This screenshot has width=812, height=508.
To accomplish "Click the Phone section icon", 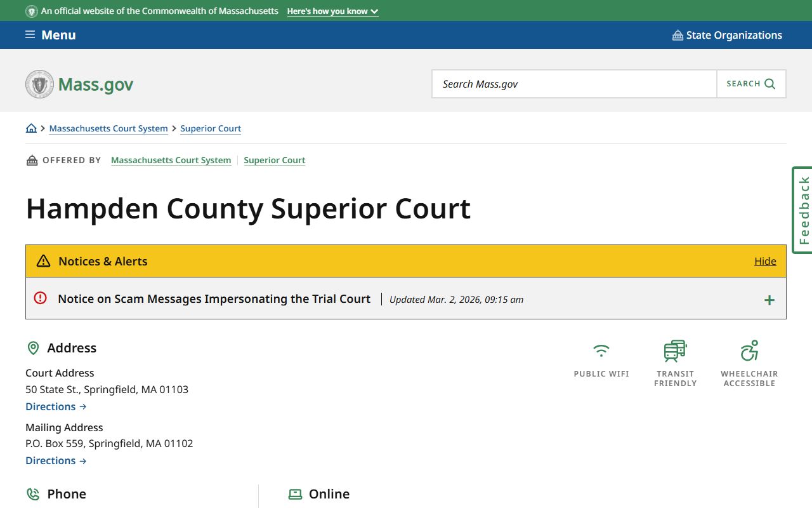I will [x=33, y=494].
